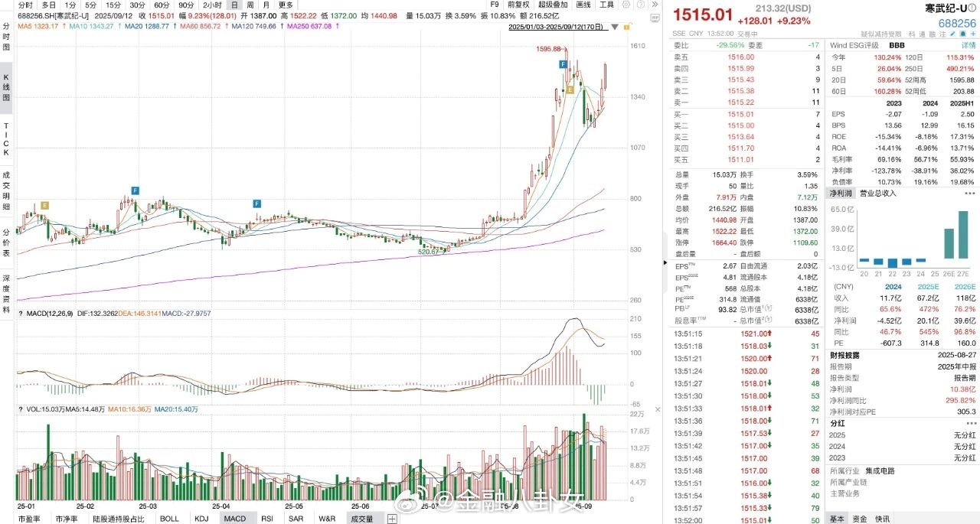Switch indicator to KDJ

coord(201,519)
